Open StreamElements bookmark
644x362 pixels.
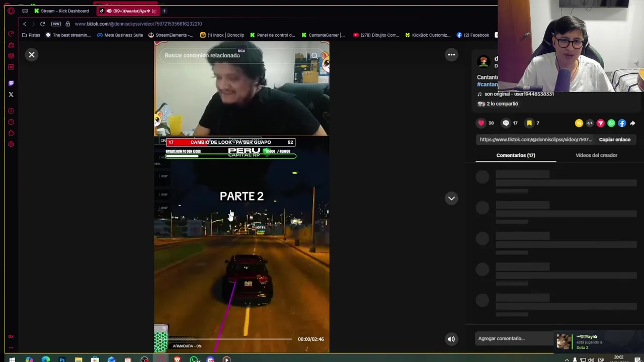tap(171, 35)
